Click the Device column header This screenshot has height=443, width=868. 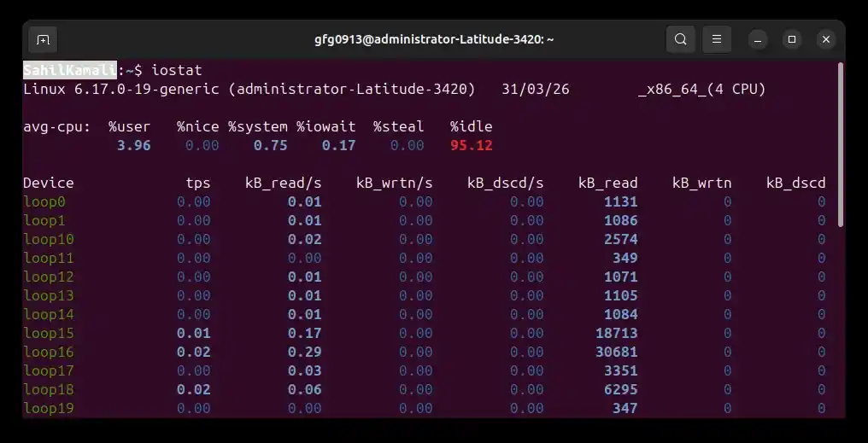[49, 183]
